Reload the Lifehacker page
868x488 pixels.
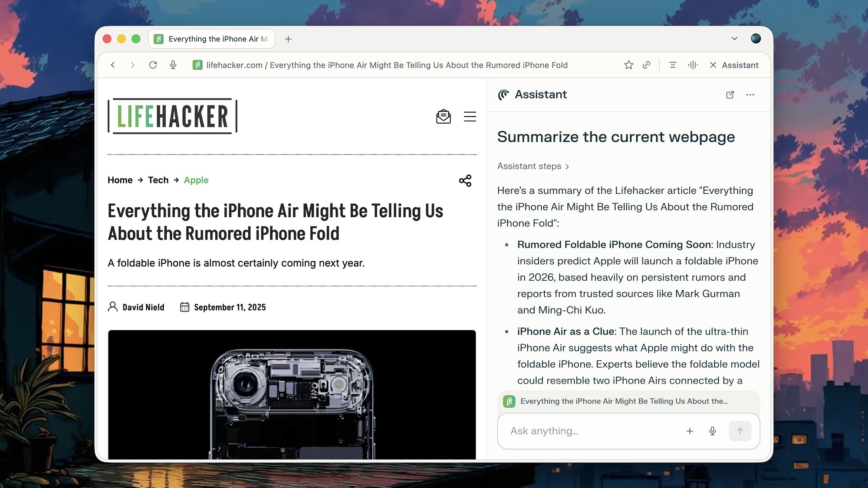tap(153, 65)
